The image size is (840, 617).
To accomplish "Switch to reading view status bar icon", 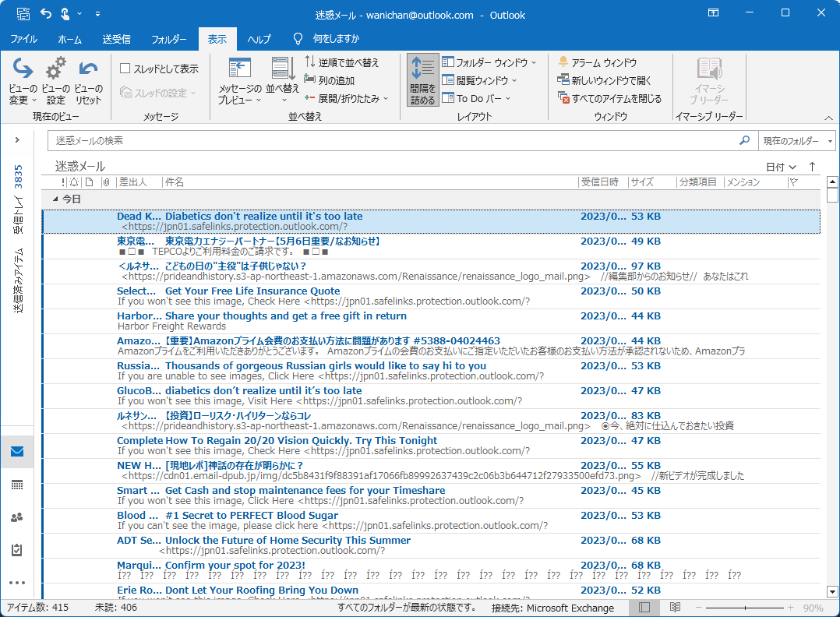I will (675, 608).
